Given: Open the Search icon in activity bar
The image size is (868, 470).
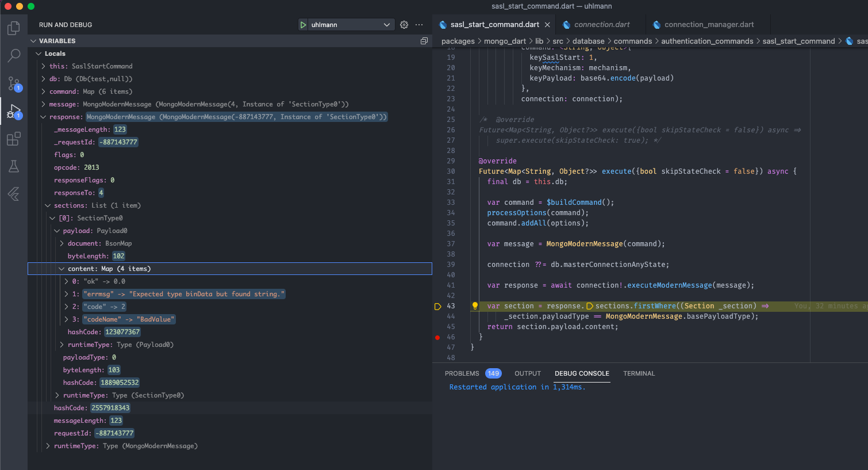Looking at the screenshot, I should [14, 55].
